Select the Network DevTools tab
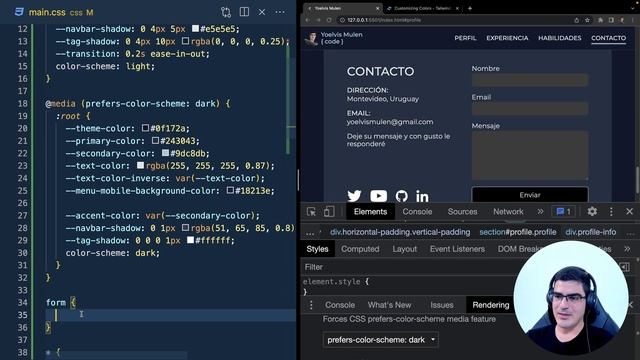The width and height of the screenshot is (640, 360). pos(508,211)
